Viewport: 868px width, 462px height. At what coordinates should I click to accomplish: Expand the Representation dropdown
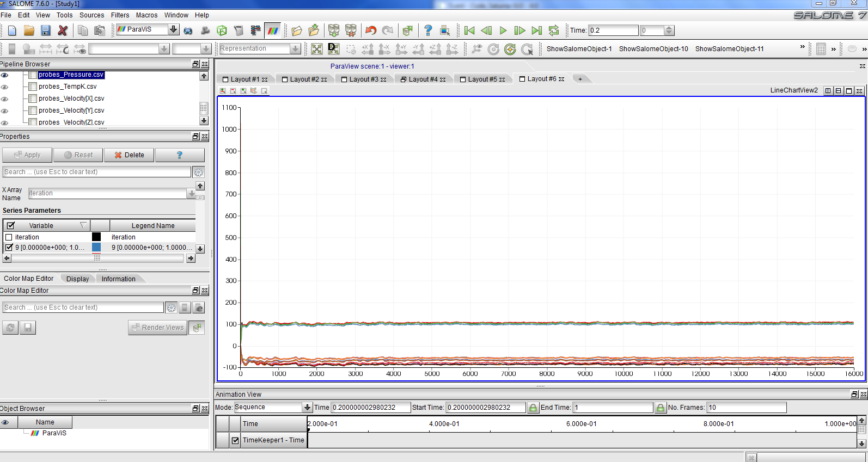pyautogui.click(x=295, y=49)
